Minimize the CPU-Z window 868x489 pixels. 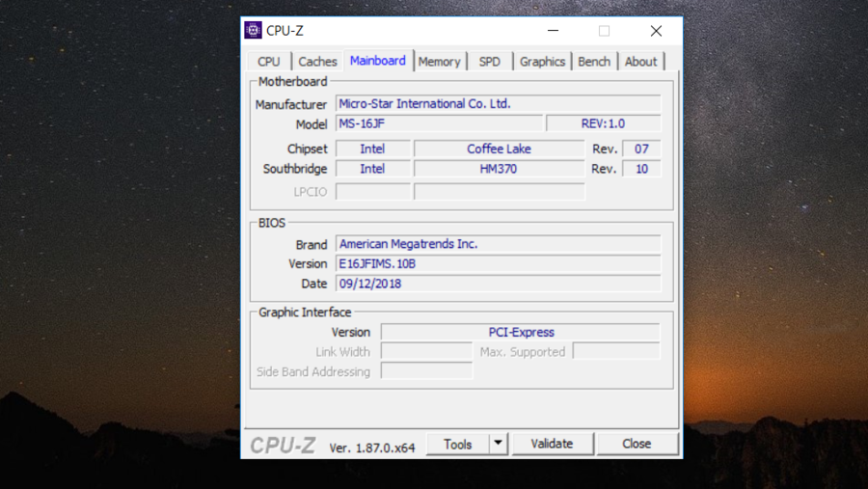tap(553, 31)
